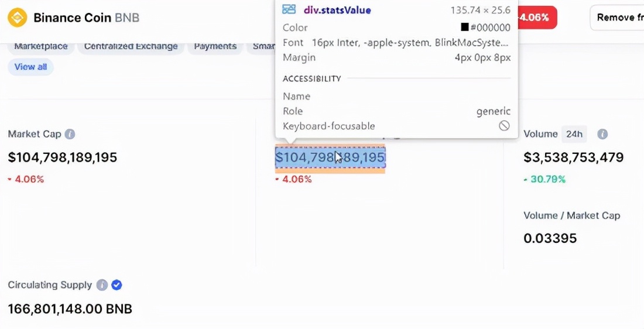Click the Binance Coin BNB title

[x=86, y=18]
